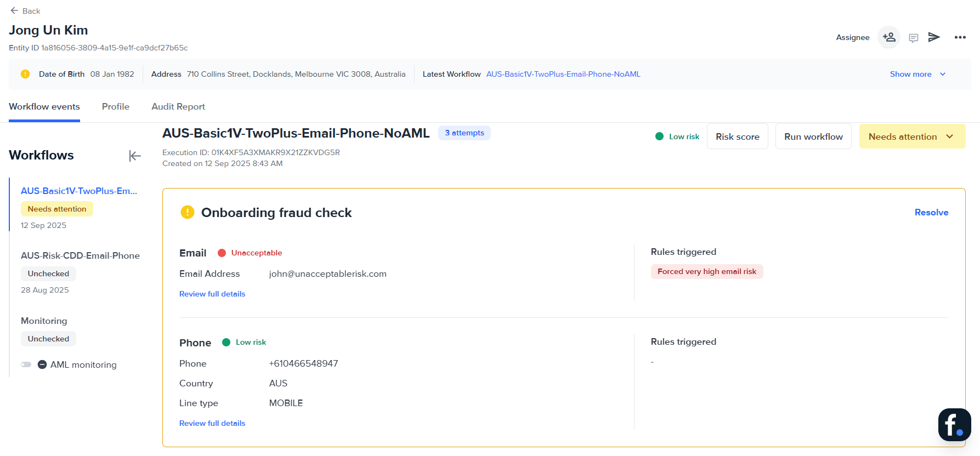The height and width of the screenshot is (456, 980).
Task: Switch to the Profile tab
Action: click(116, 106)
